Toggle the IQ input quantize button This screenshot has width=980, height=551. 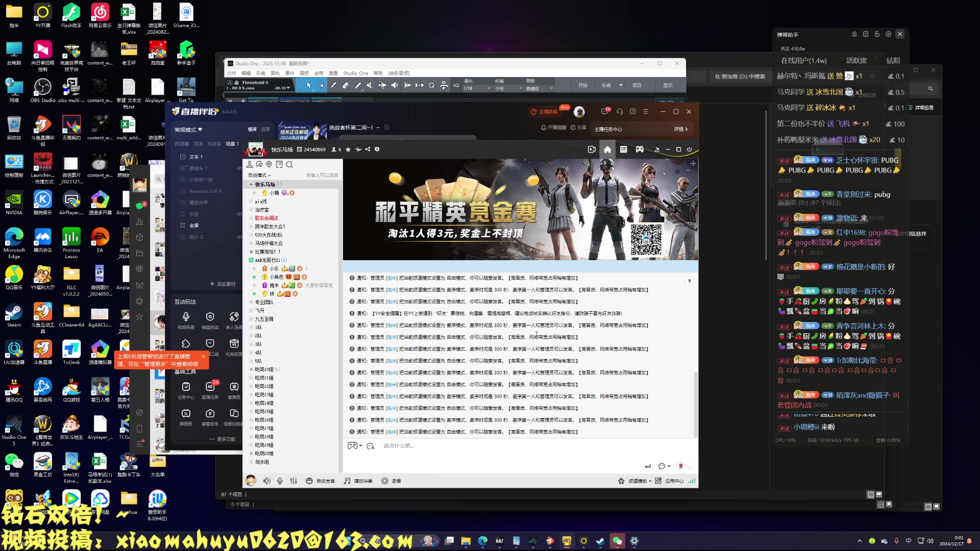click(x=456, y=85)
